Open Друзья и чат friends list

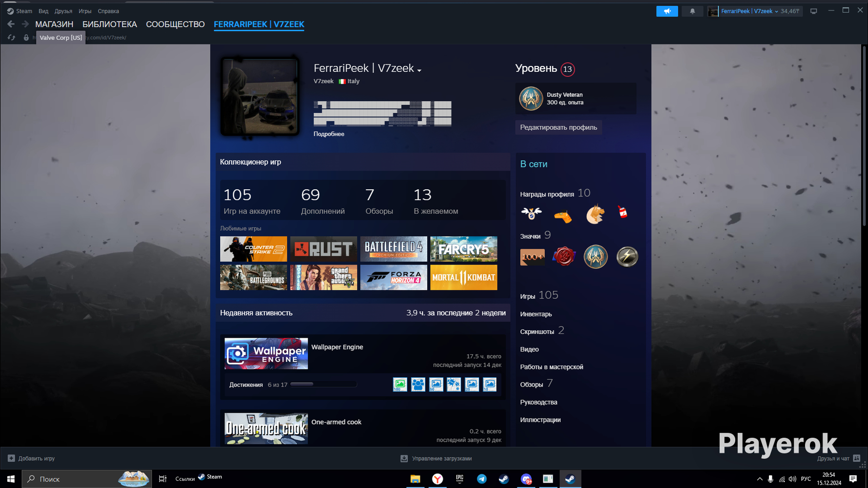pyautogui.click(x=838, y=458)
